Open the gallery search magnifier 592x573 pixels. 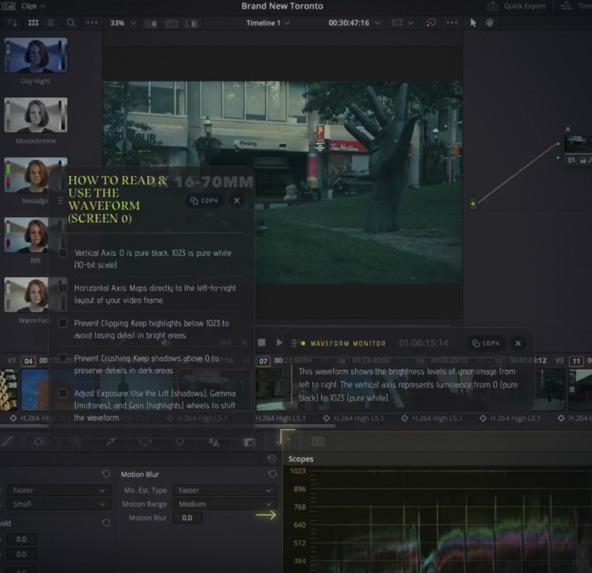71,23
